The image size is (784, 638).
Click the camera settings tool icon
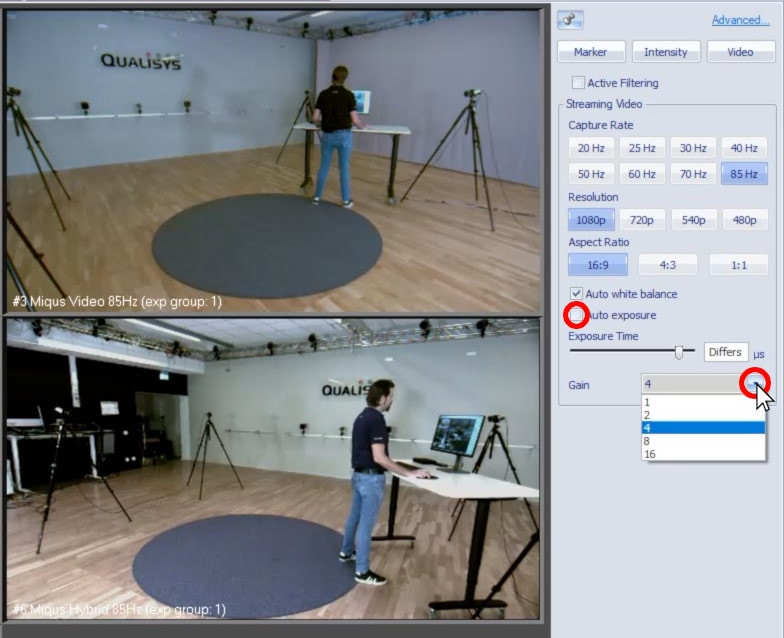pos(571,20)
